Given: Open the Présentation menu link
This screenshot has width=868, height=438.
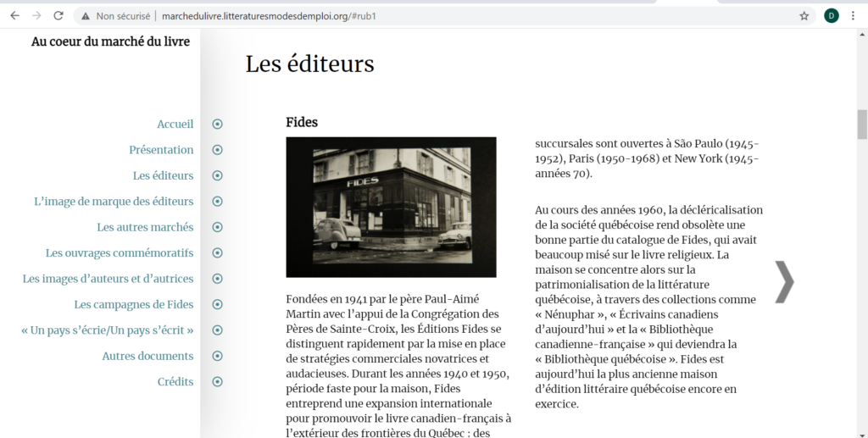Looking at the screenshot, I should pyautogui.click(x=161, y=150).
